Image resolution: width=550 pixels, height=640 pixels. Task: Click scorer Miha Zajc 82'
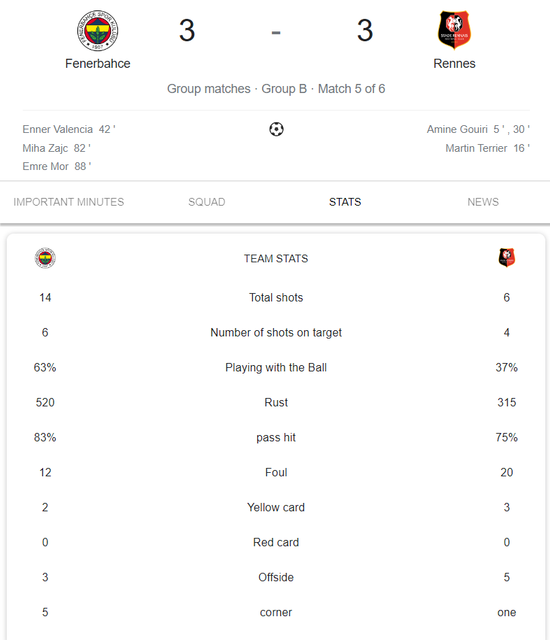[56, 148]
